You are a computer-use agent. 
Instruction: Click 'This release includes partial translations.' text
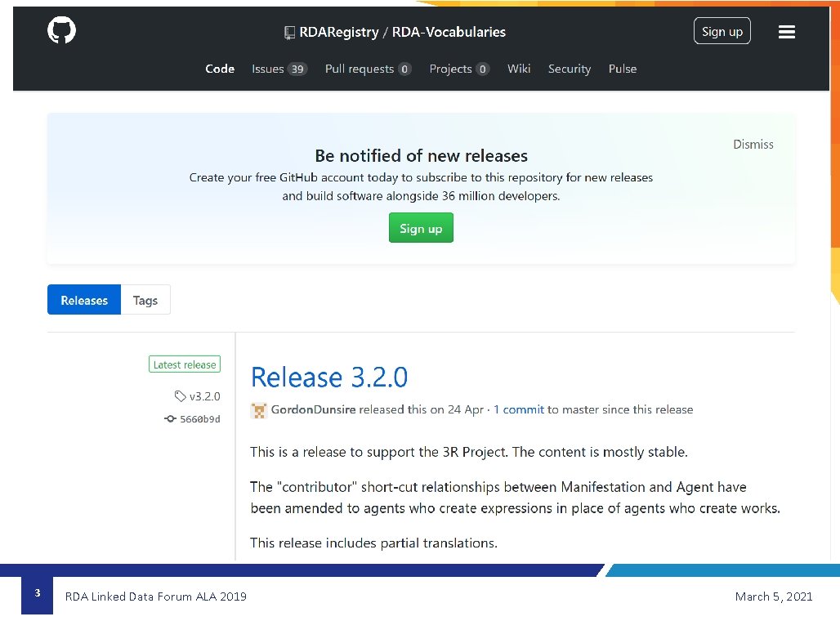point(373,543)
